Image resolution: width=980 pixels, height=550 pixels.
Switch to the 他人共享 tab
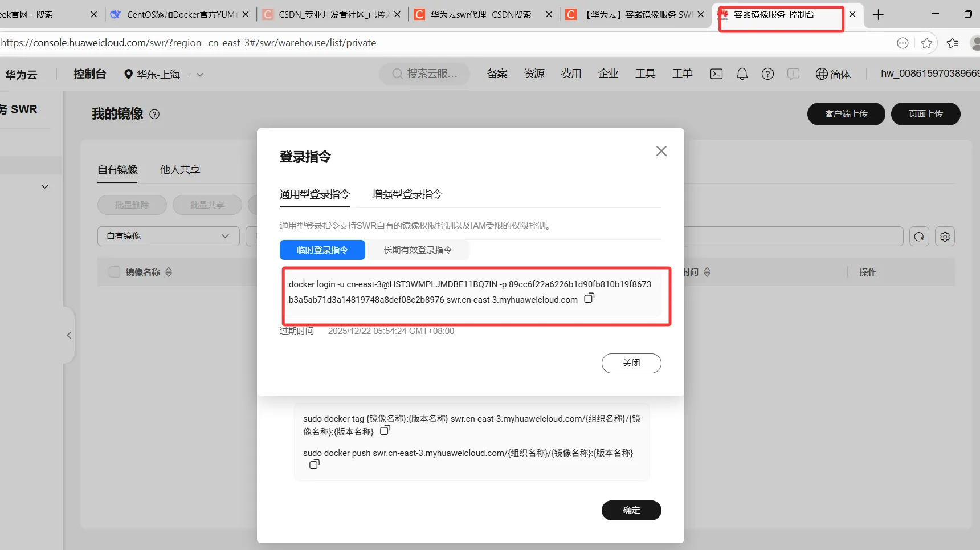coord(179,169)
